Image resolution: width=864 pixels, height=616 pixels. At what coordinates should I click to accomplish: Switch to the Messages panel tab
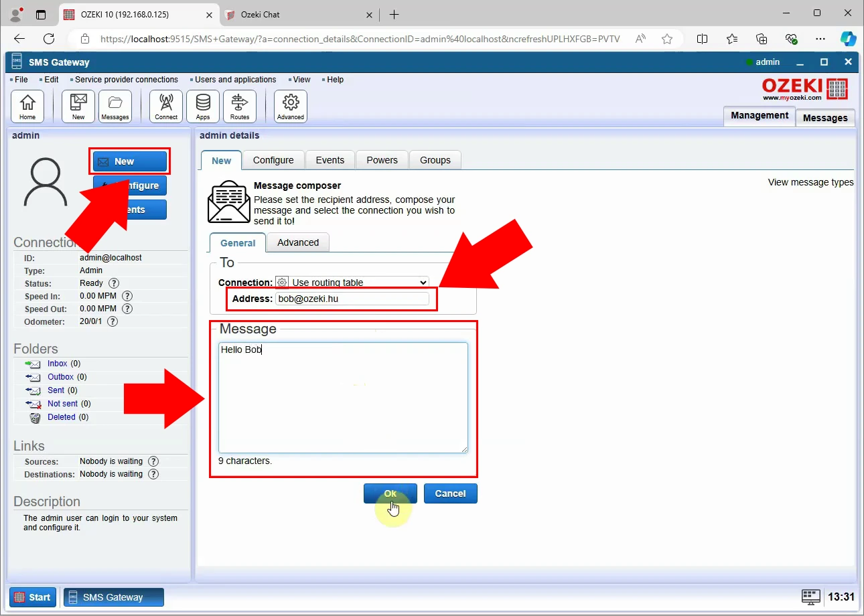tap(825, 118)
